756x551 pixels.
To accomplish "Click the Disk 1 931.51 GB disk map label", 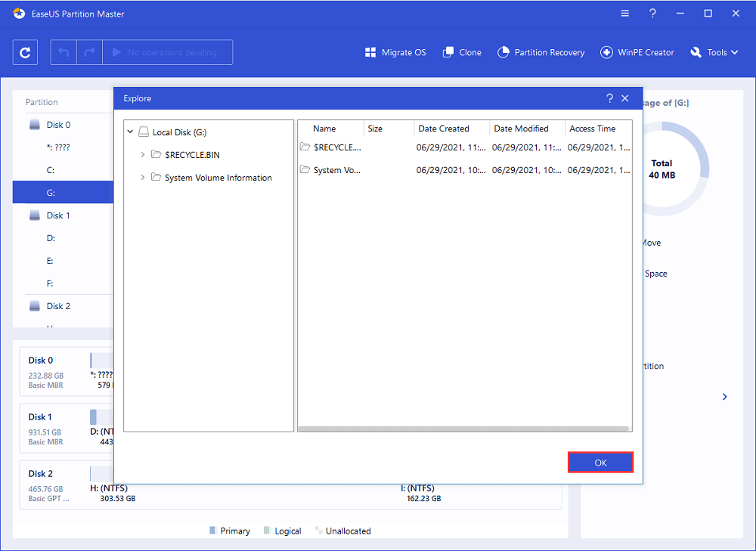I will click(46, 429).
